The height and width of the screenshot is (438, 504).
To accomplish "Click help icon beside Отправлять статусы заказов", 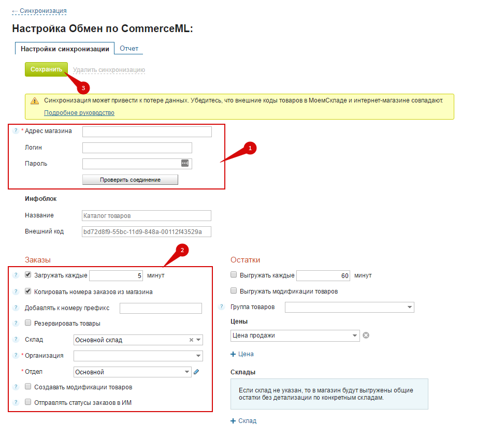I will (x=16, y=402).
